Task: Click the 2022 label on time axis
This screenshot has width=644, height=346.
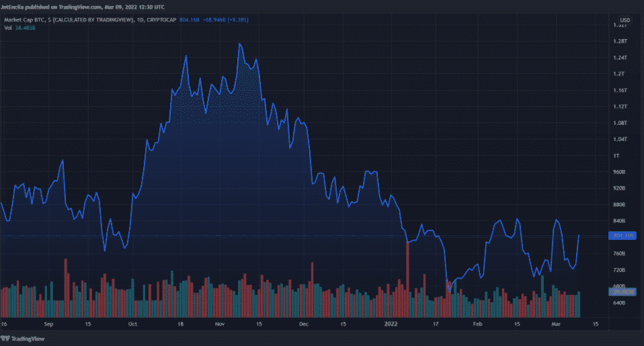Action: coord(391,325)
